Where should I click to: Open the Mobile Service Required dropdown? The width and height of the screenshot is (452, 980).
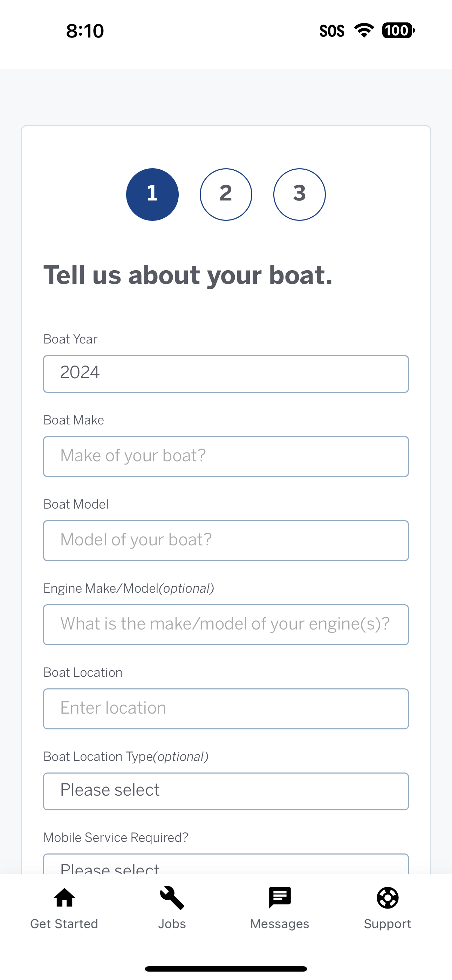coord(226,865)
